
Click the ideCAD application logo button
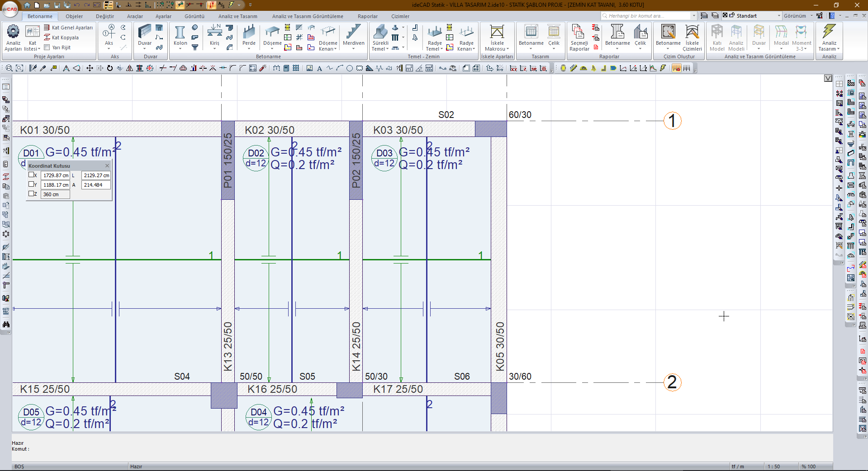coord(10,9)
